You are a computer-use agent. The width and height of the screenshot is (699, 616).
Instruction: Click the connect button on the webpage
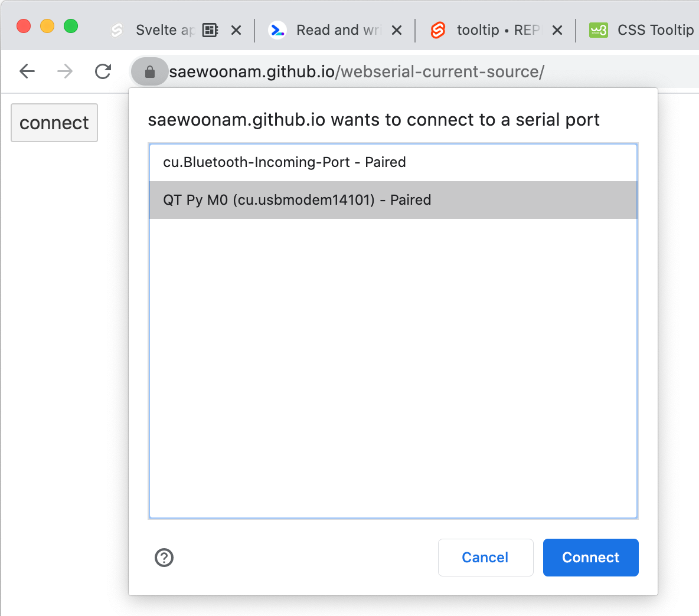click(x=54, y=122)
